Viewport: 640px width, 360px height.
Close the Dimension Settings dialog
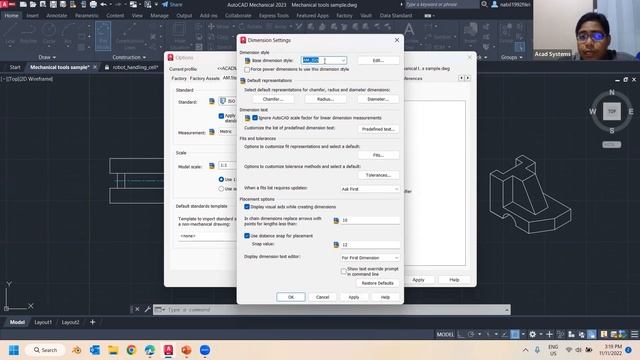click(397, 40)
